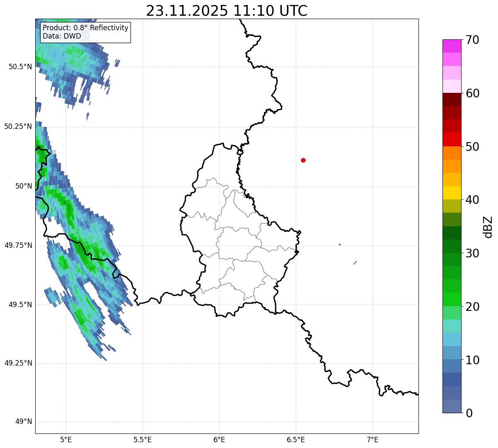The width and height of the screenshot is (498, 448).
Task: Click the 50.5°N latitude label
Action: coord(20,67)
